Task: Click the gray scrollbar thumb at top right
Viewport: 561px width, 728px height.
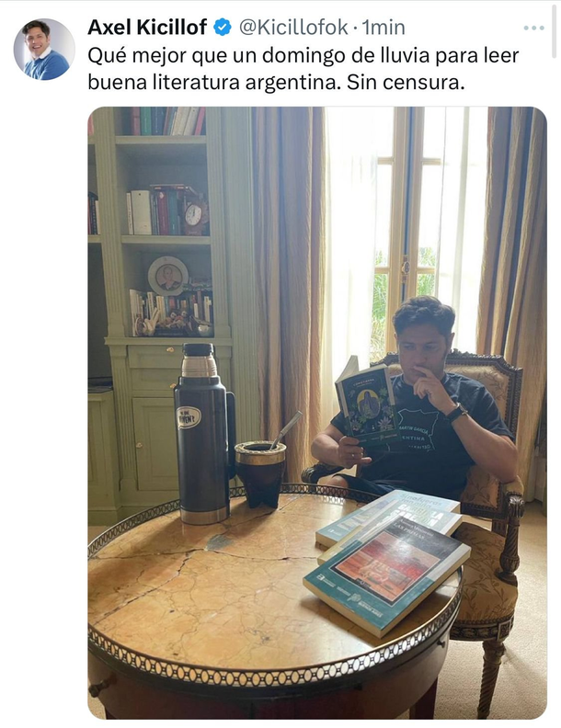Action: [554, 28]
